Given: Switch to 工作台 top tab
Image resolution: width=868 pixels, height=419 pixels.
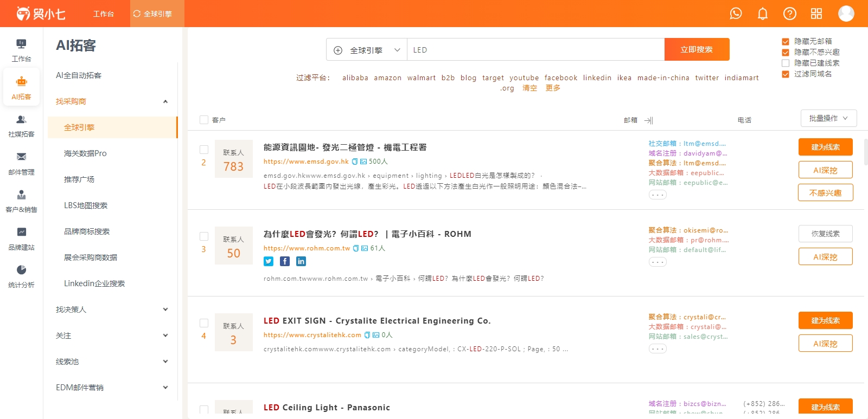Looking at the screenshot, I should pyautogui.click(x=103, y=14).
